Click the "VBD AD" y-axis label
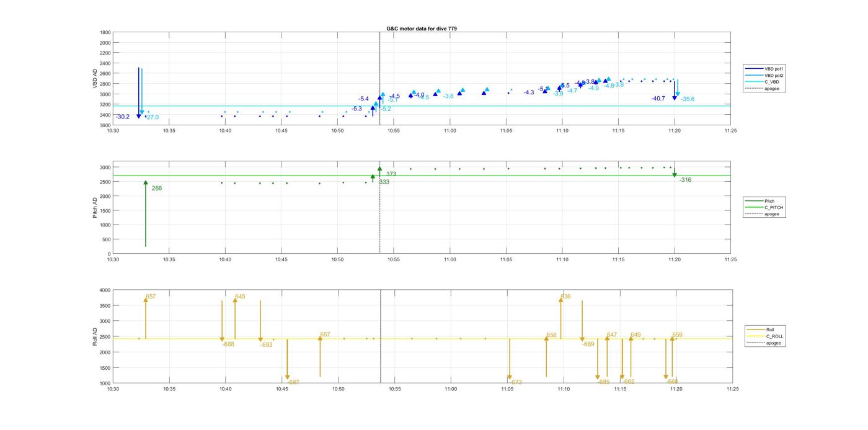 (95, 78)
